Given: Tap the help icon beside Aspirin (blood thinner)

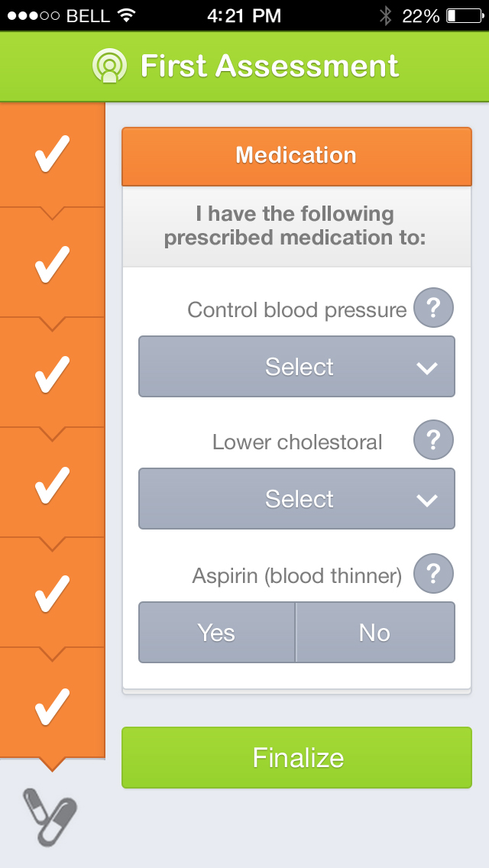Looking at the screenshot, I should pos(433,575).
